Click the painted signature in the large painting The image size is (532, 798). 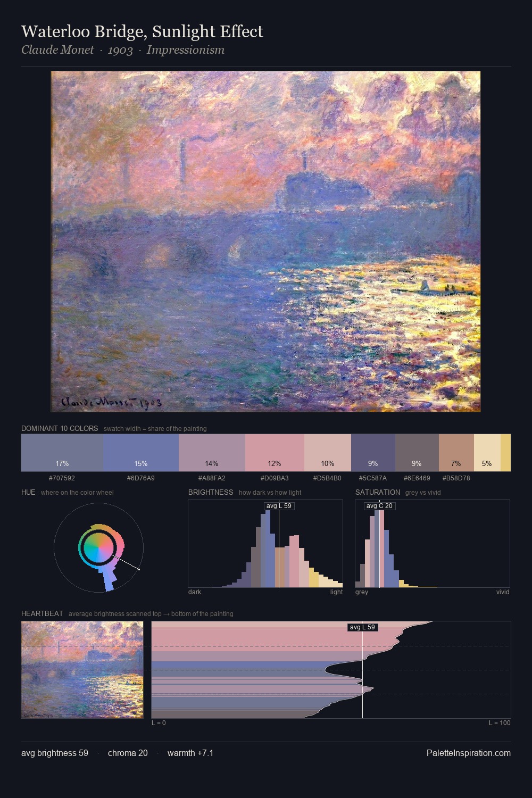pos(111,403)
